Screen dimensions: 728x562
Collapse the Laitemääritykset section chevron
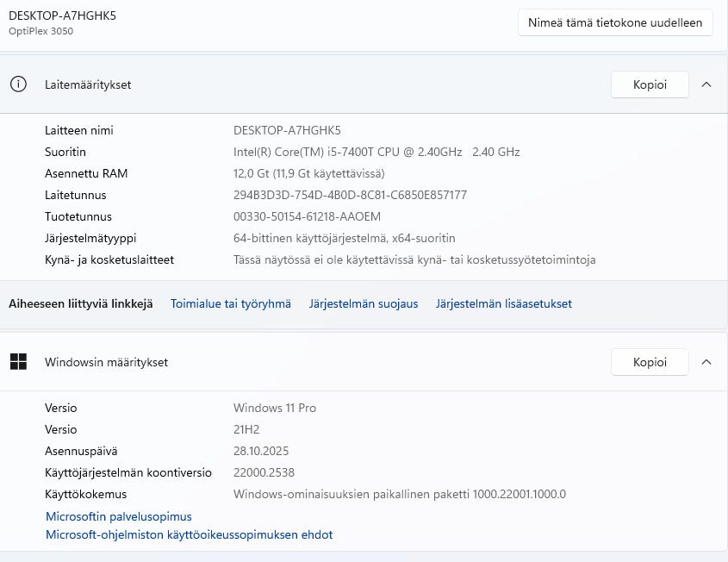pyautogui.click(x=706, y=84)
